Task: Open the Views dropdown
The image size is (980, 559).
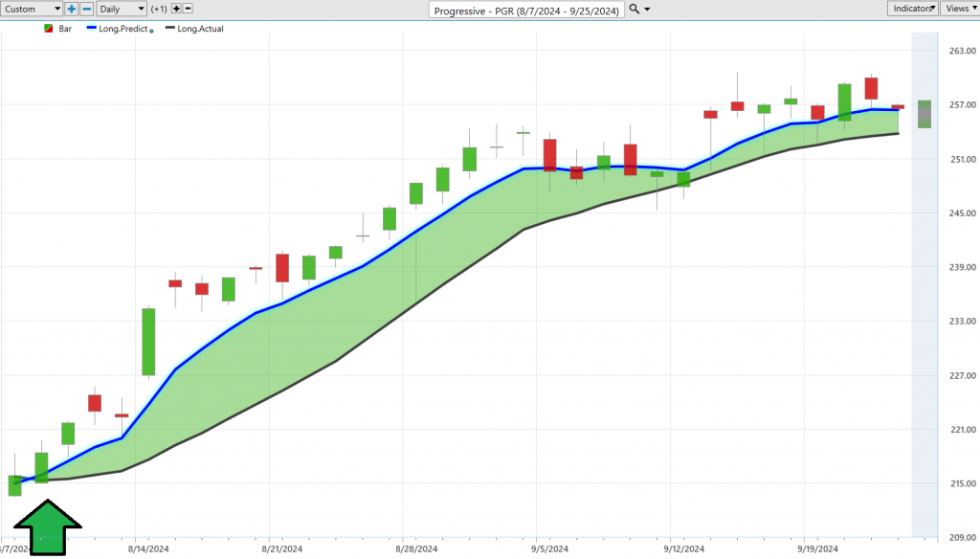Action: (x=960, y=8)
